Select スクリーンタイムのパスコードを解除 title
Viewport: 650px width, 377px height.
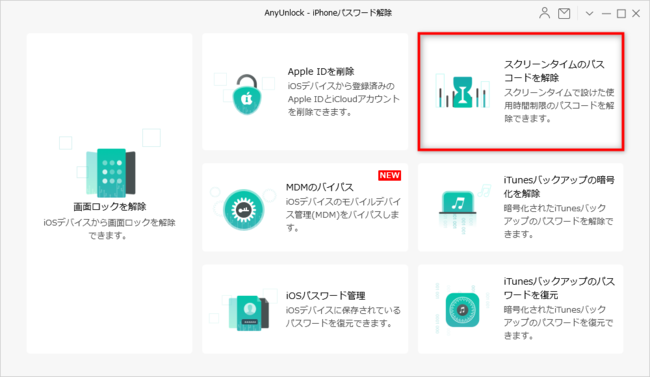[x=554, y=71]
